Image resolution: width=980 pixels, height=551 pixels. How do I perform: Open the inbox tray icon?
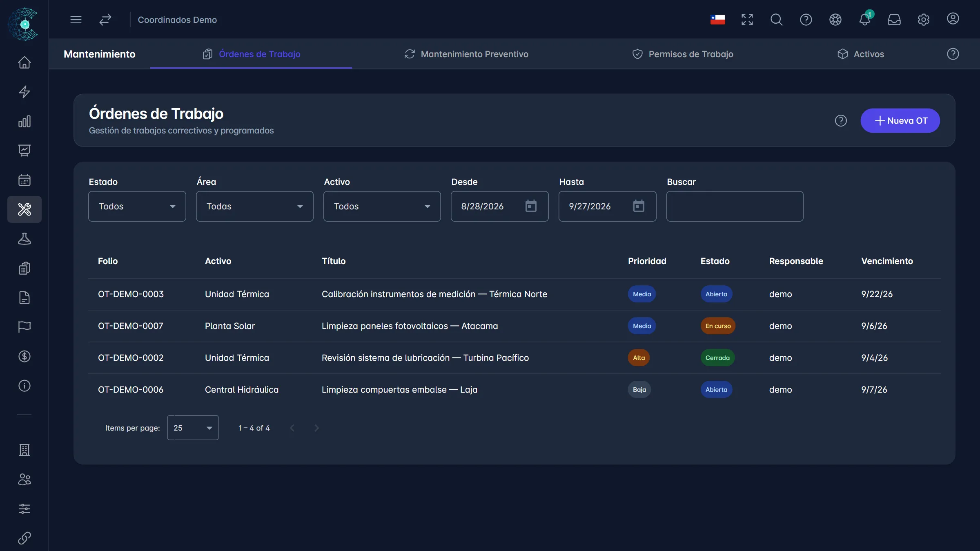(894, 20)
